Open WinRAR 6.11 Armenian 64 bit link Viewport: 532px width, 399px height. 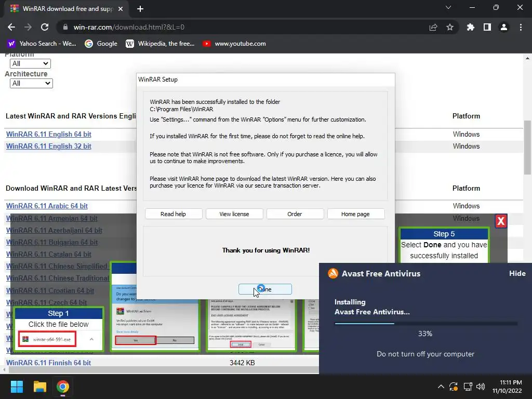(x=51, y=219)
